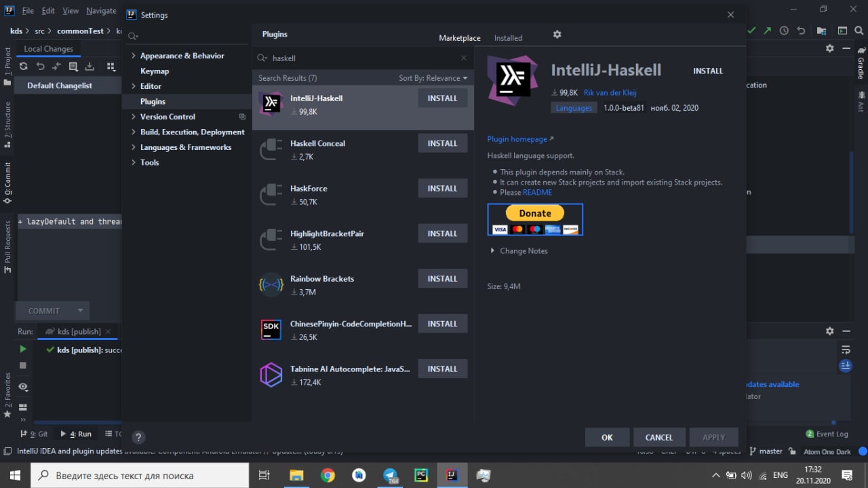Open the 9: Git tool window

pyautogui.click(x=34, y=434)
